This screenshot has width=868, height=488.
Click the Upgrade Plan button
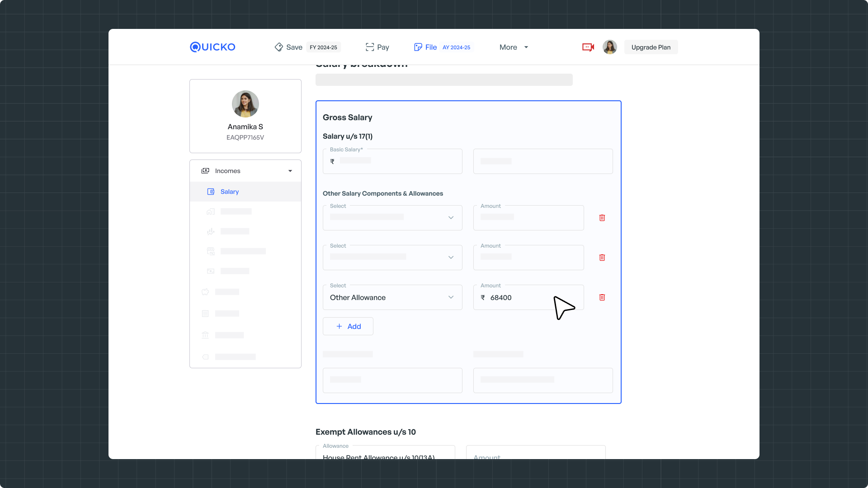pyautogui.click(x=651, y=47)
